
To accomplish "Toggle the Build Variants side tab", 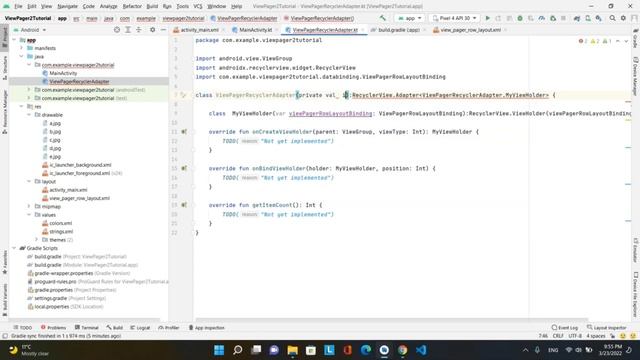I will click(x=4, y=300).
